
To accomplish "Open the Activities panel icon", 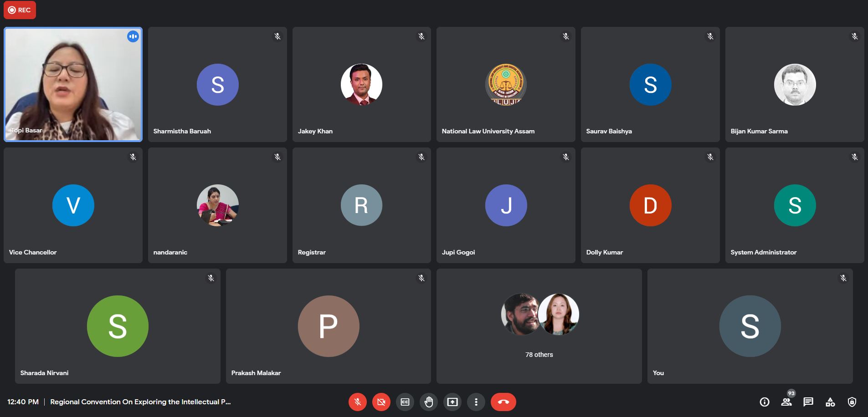I will (830, 402).
